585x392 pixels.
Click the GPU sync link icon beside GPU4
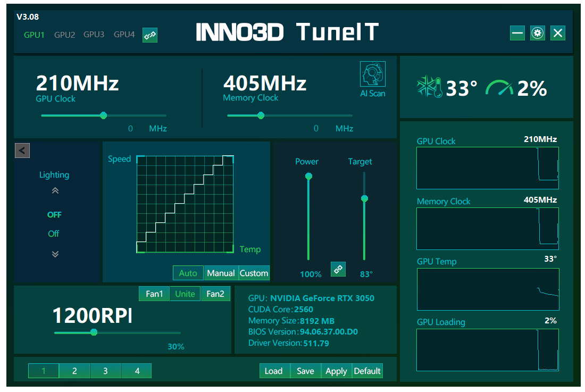tap(149, 35)
